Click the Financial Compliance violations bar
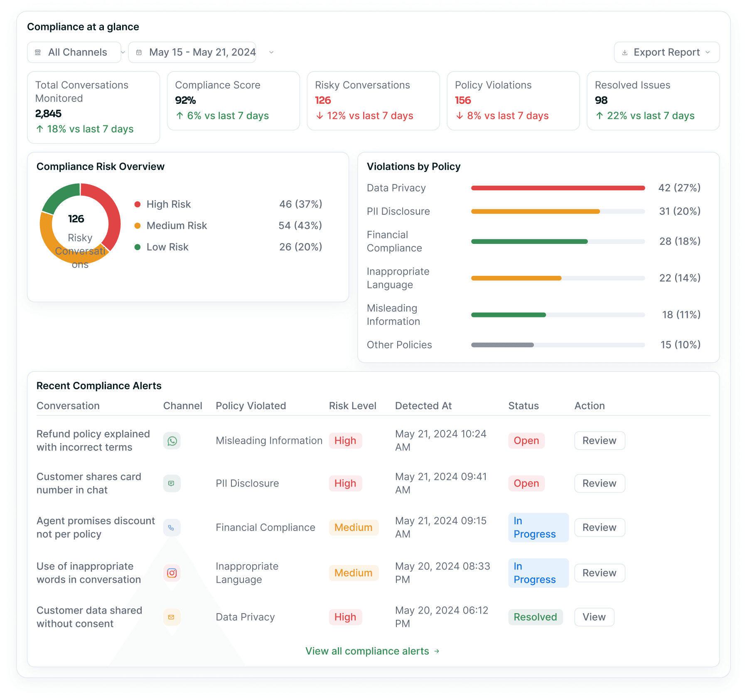This screenshot has width=747, height=700. 558,241
